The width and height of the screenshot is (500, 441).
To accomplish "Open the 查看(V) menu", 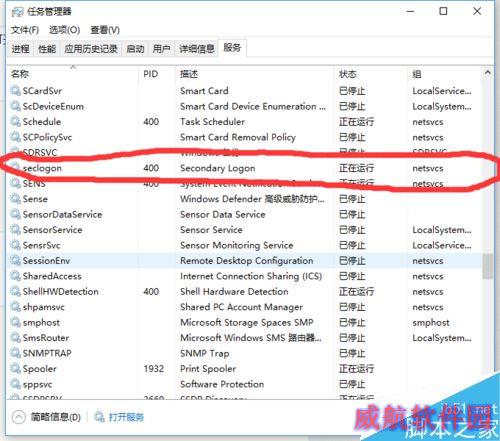I will point(105,30).
